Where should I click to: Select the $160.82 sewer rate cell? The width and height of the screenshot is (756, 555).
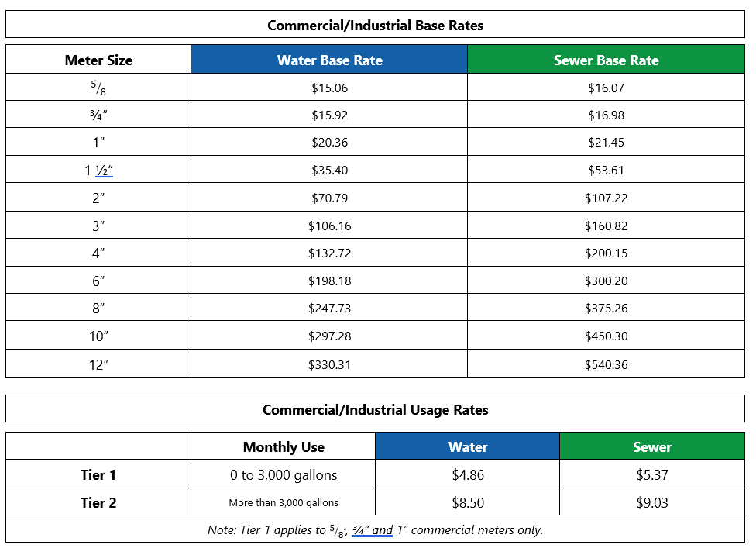(606, 226)
